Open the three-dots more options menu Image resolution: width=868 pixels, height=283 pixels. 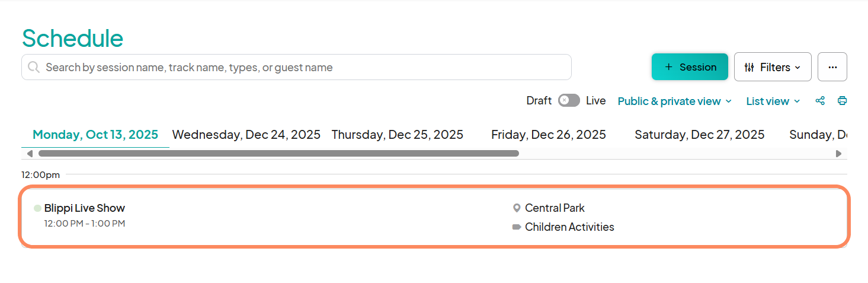point(832,67)
